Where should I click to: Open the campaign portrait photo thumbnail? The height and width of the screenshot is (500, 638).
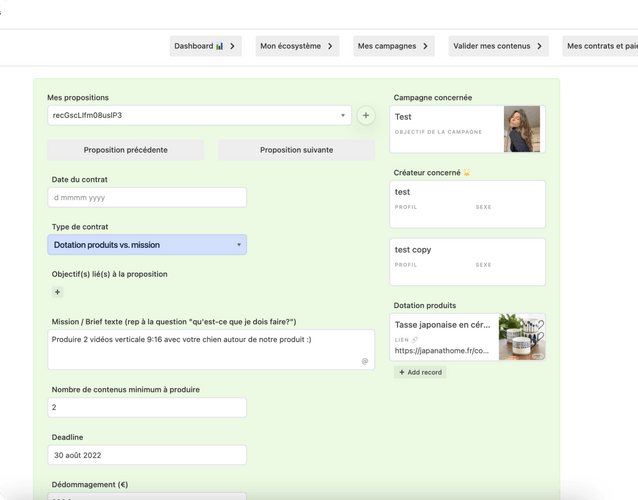click(x=522, y=129)
